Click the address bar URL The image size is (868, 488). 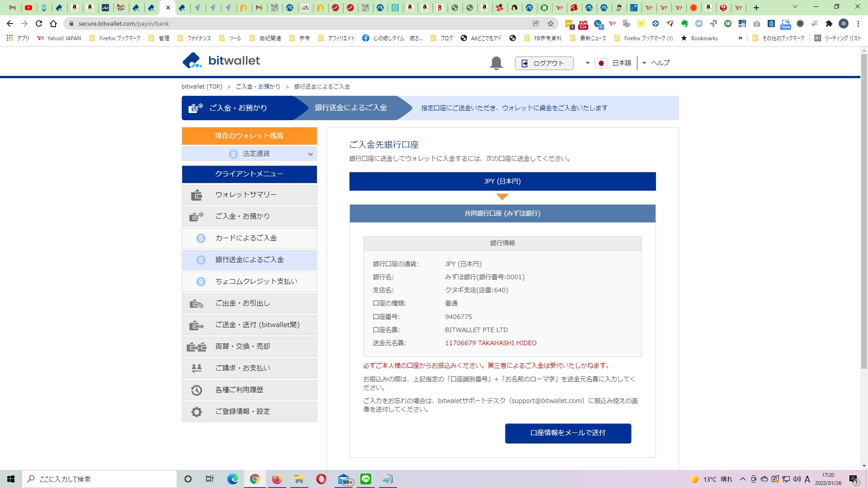click(x=123, y=23)
